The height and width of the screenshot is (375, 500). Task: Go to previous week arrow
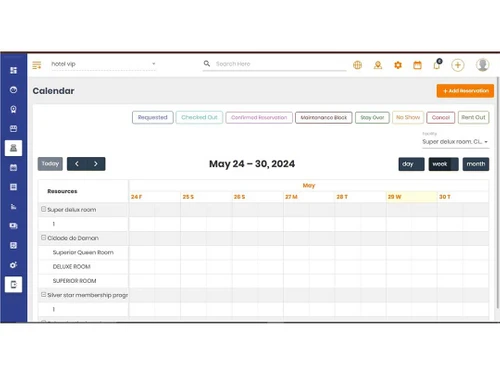coord(77,164)
